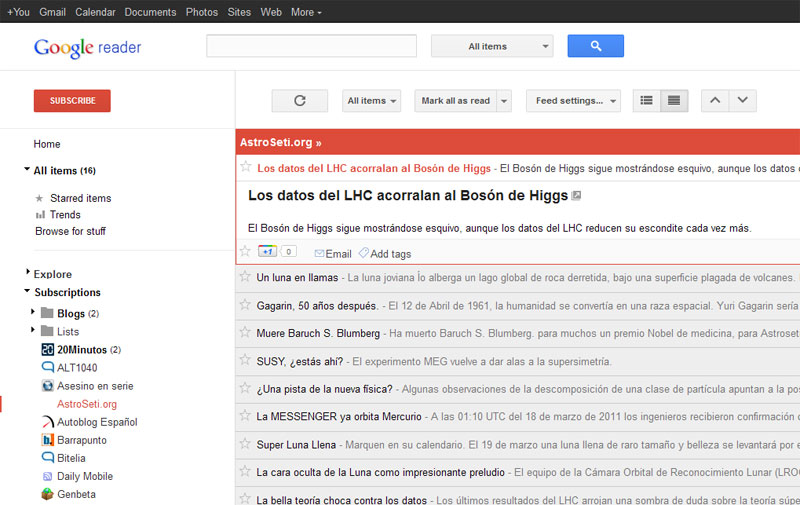The width and height of the screenshot is (800, 505).
Task: Click the Email envelope icon
Action: coord(319,254)
